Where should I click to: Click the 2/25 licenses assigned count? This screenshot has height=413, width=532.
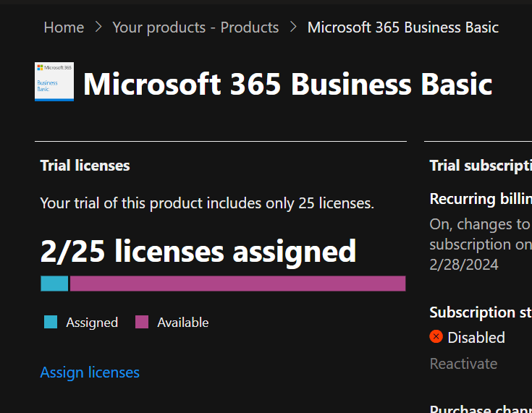click(198, 251)
